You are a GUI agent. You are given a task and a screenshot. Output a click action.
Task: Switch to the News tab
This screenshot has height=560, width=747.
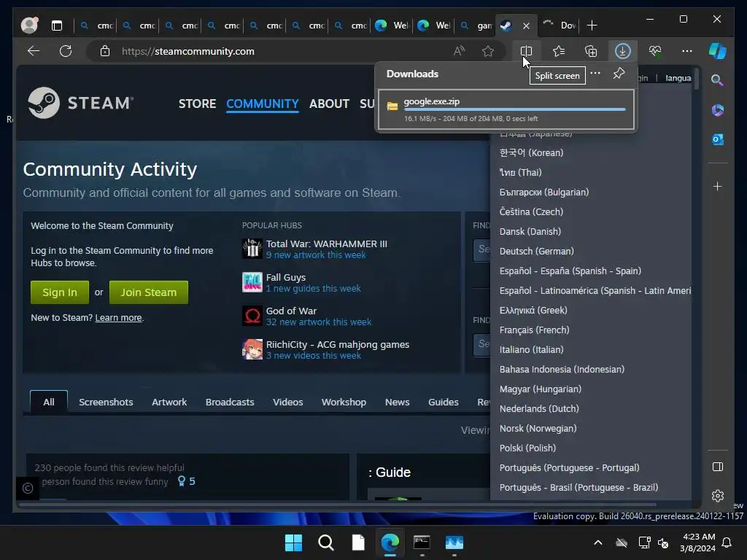click(398, 402)
